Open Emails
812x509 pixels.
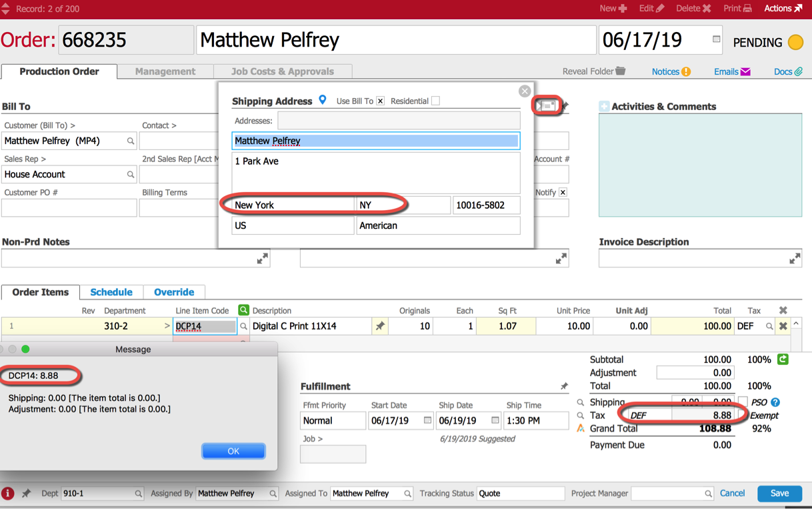pos(732,71)
